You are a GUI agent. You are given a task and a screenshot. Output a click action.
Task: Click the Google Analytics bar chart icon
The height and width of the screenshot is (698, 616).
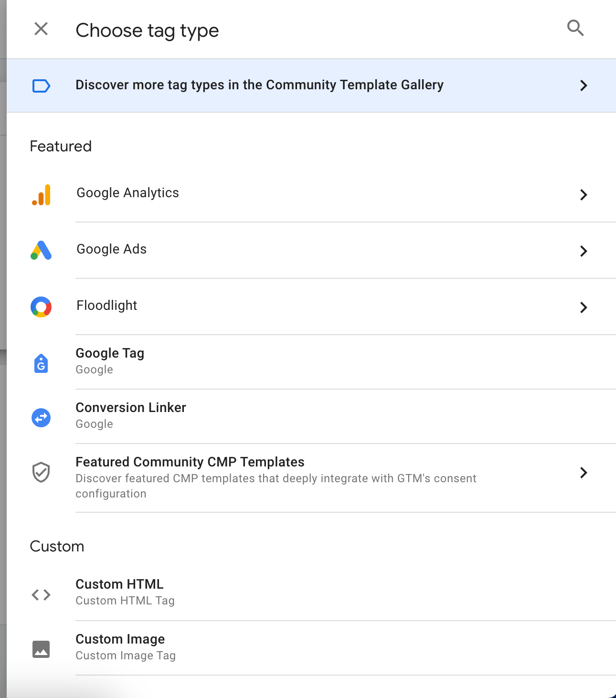pos(42,195)
